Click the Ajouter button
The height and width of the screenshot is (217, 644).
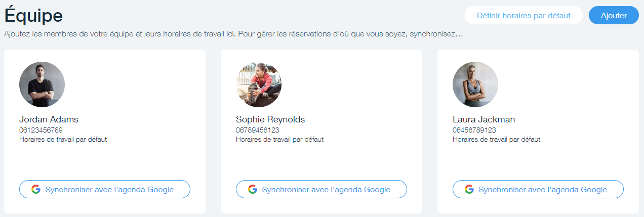(x=614, y=15)
